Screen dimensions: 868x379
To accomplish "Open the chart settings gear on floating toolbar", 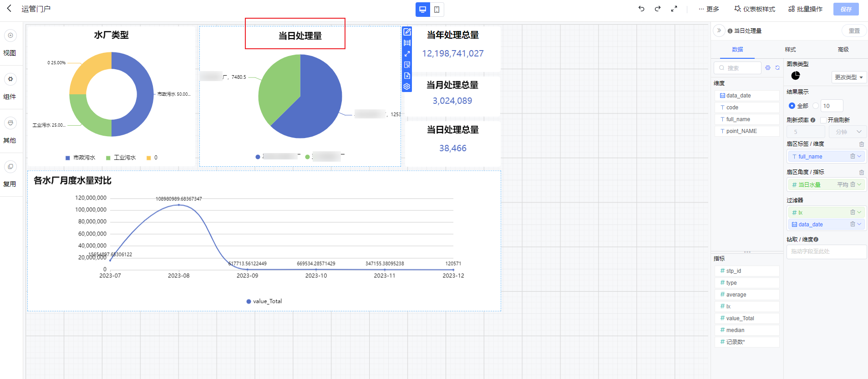I will coord(407,87).
